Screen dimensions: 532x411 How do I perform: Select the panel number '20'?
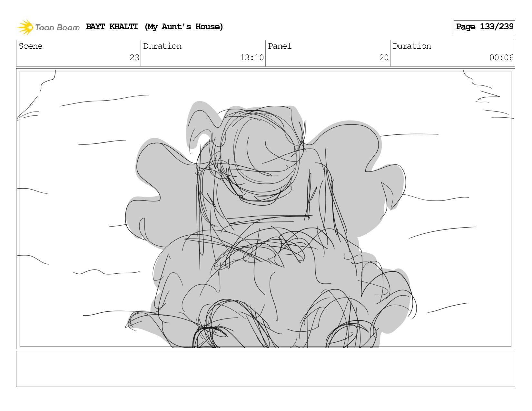[384, 58]
